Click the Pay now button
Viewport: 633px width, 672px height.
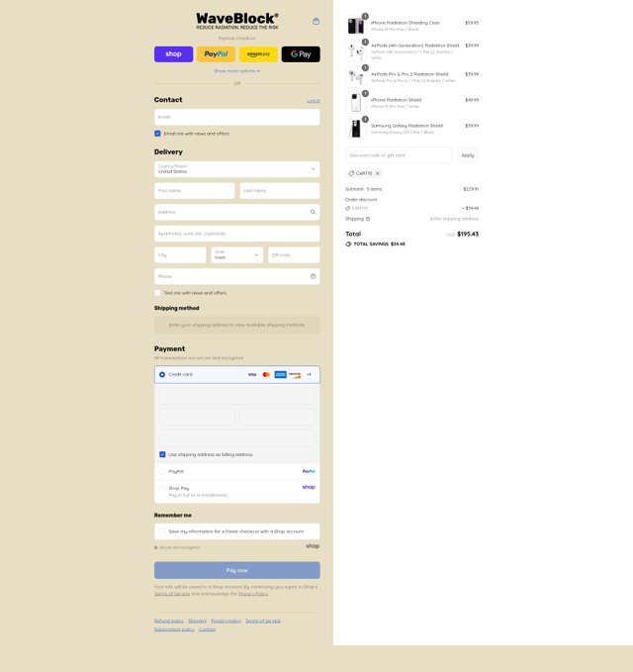[x=236, y=570]
